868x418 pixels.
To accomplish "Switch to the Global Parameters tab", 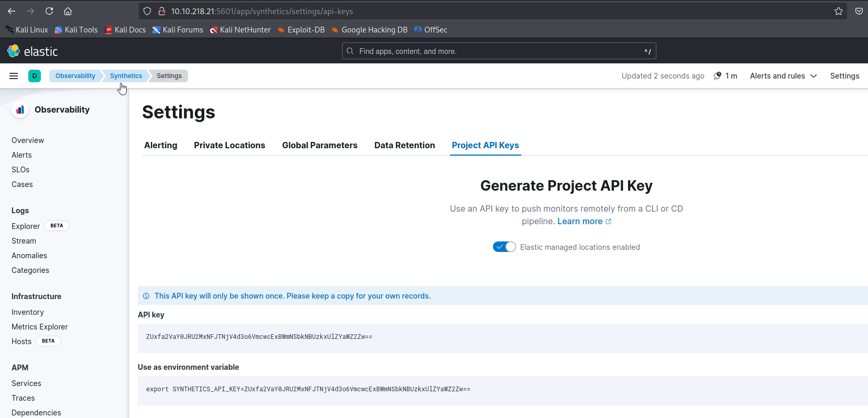I will coord(320,145).
